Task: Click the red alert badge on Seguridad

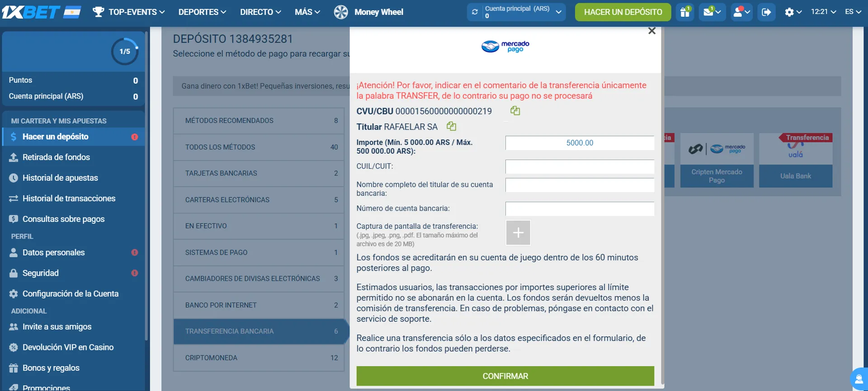Action: [x=135, y=273]
